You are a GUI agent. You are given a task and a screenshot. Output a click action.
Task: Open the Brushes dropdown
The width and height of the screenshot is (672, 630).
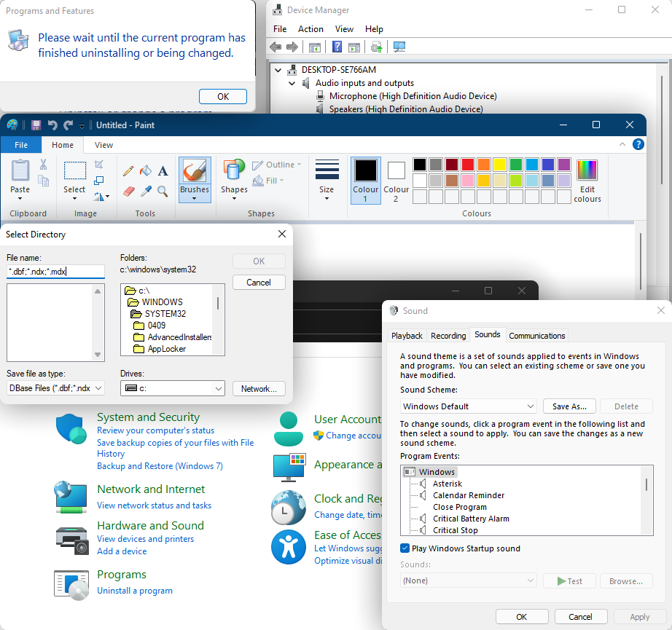point(195,197)
